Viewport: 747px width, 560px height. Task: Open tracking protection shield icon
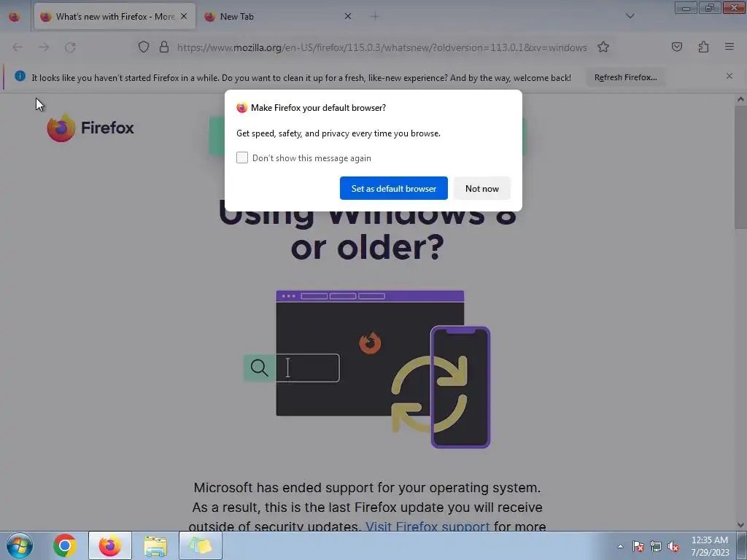coord(144,47)
